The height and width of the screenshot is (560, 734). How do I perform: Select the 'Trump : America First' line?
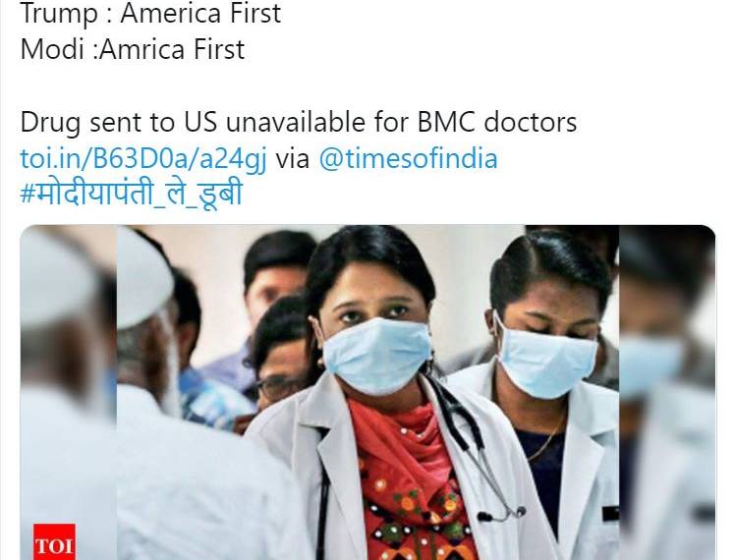click(150, 13)
